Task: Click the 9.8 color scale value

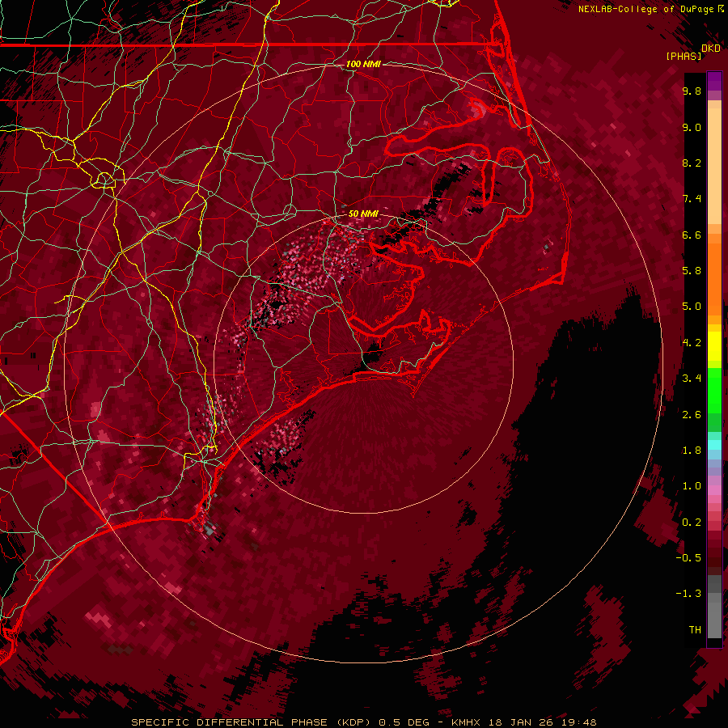Action: click(692, 91)
